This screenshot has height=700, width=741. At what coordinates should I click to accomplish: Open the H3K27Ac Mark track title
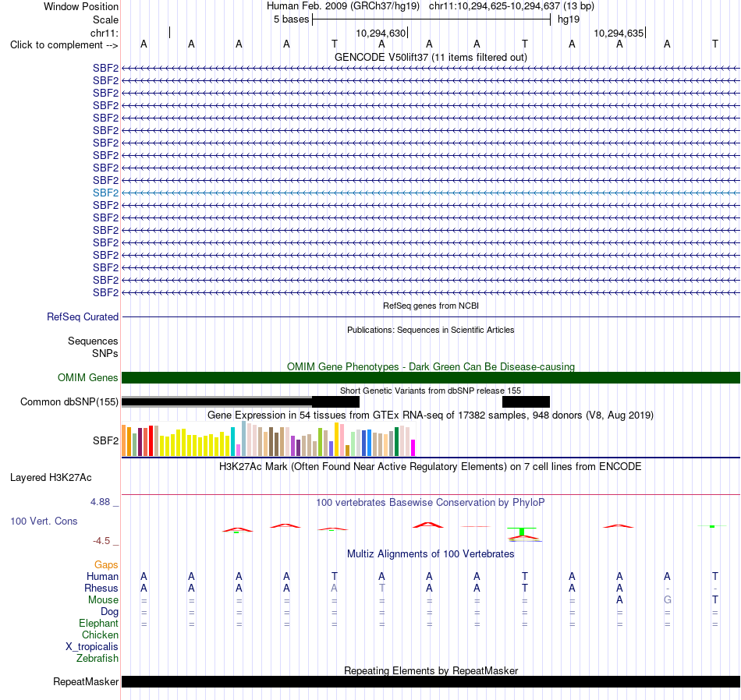coord(431,467)
